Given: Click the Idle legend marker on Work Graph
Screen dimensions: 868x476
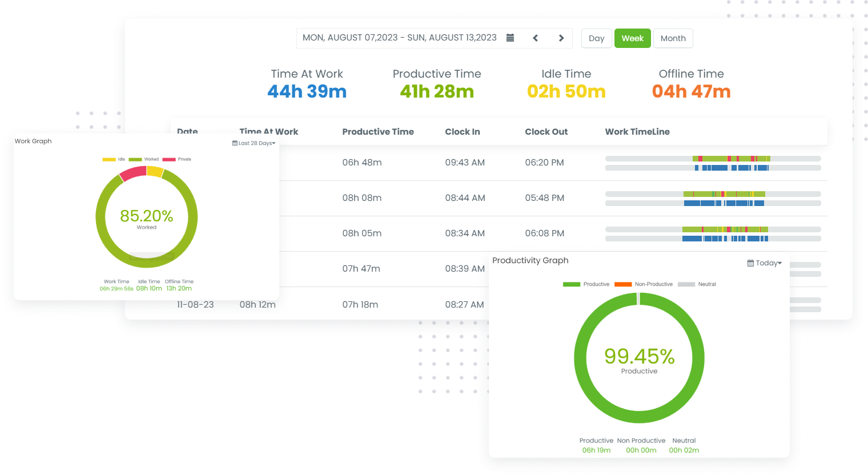Looking at the screenshot, I should (x=108, y=159).
